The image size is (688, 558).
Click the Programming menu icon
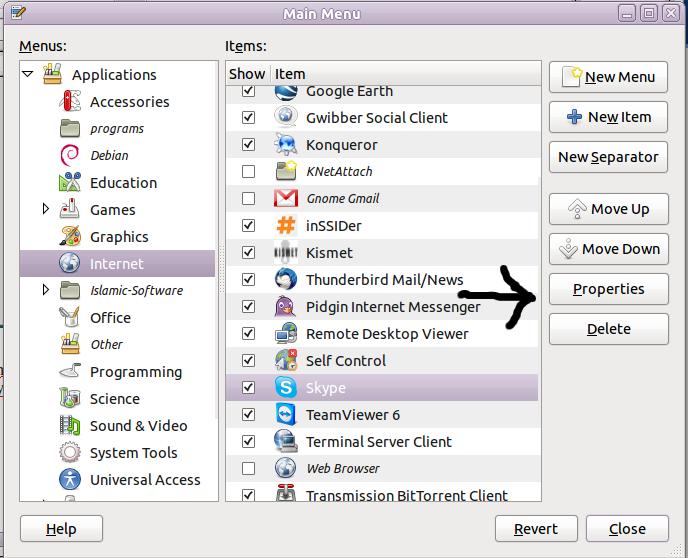(70, 372)
